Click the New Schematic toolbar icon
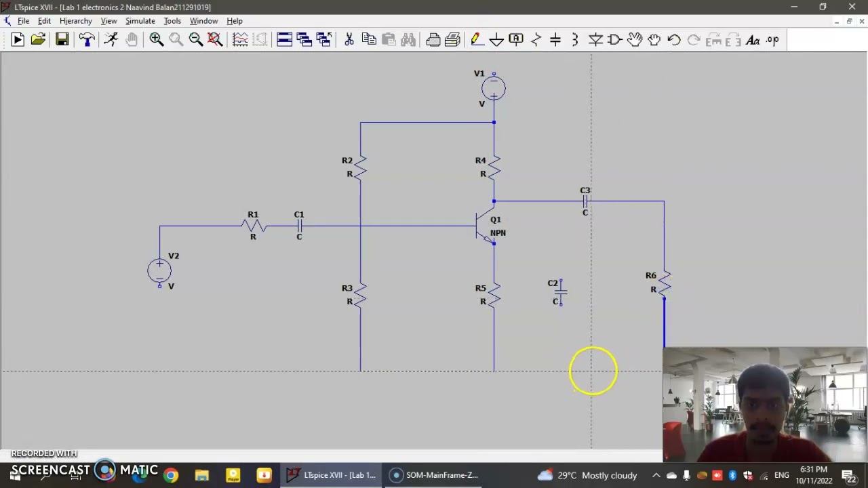The image size is (868, 488). (x=18, y=40)
